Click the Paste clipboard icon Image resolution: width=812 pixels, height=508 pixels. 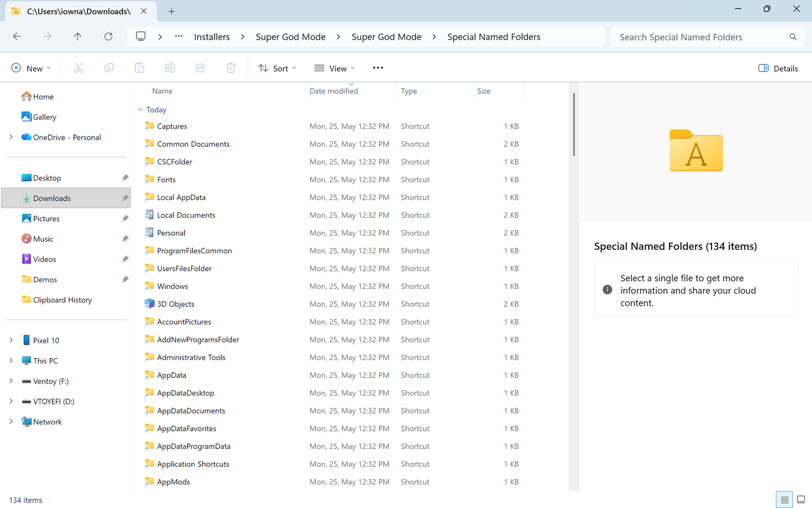point(140,68)
